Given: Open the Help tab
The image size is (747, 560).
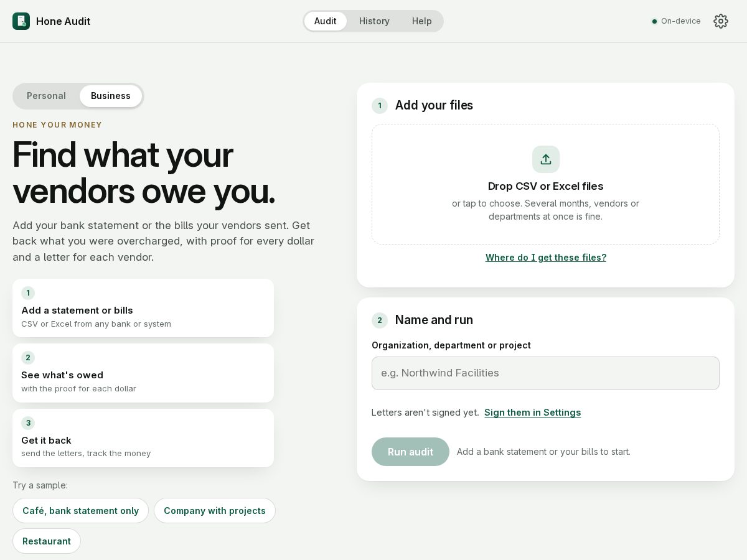Looking at the screenshot, I should [421, 21].
